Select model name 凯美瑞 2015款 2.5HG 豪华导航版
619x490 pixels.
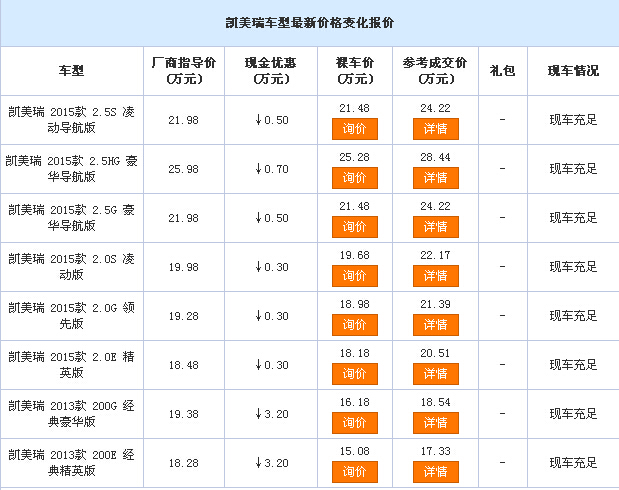[71, 169]
